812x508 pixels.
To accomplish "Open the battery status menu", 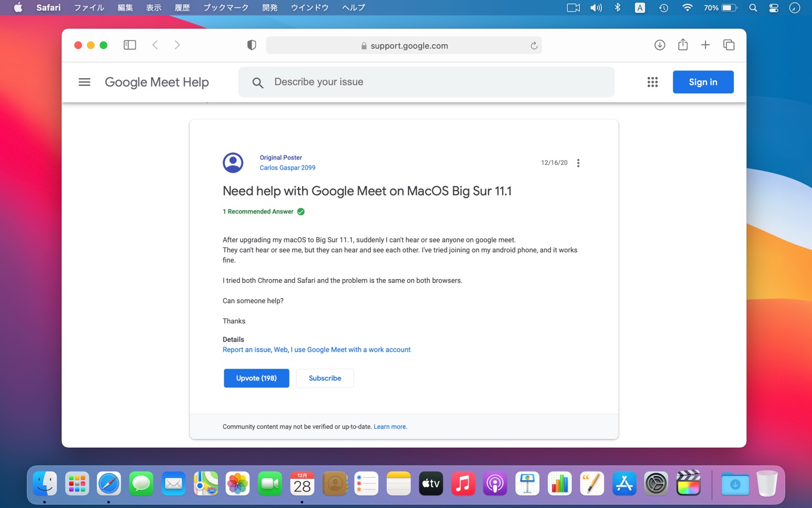I will (721, 8).
